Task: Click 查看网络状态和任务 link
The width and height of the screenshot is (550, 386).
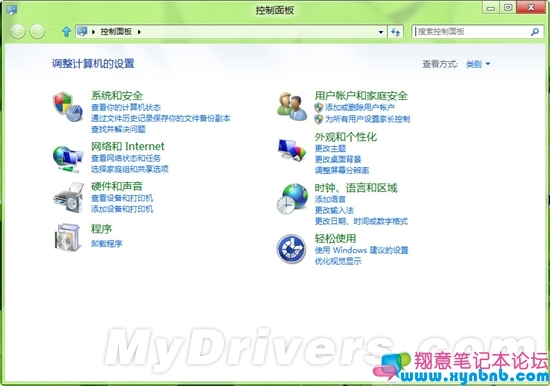Action: pos(126,158)
